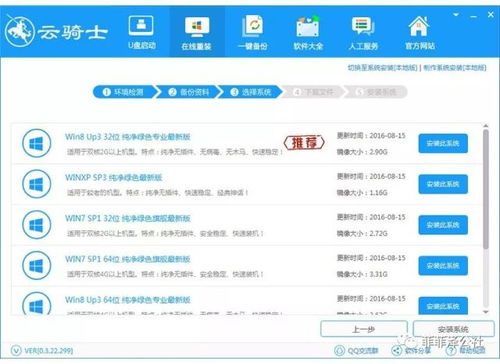
Task: Click 镜像大小: 2.90G size text
Action: 362,152
